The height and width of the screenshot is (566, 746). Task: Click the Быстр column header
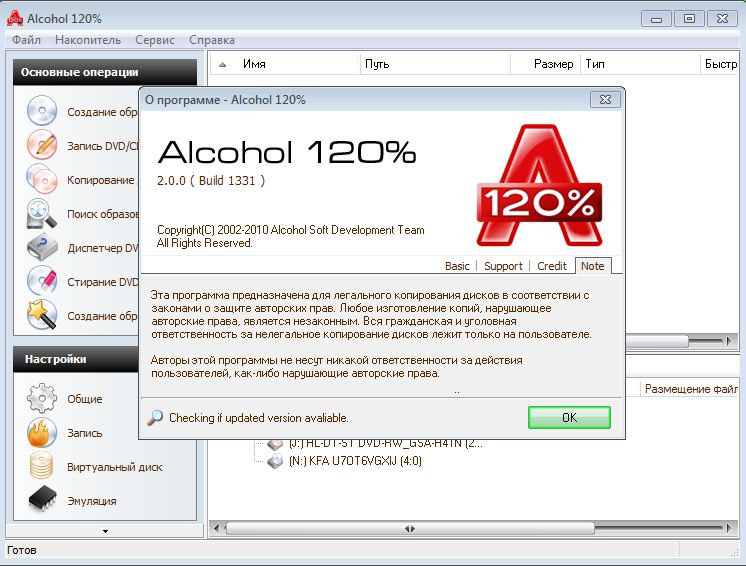pyautogui.click(x=720, y=64)
